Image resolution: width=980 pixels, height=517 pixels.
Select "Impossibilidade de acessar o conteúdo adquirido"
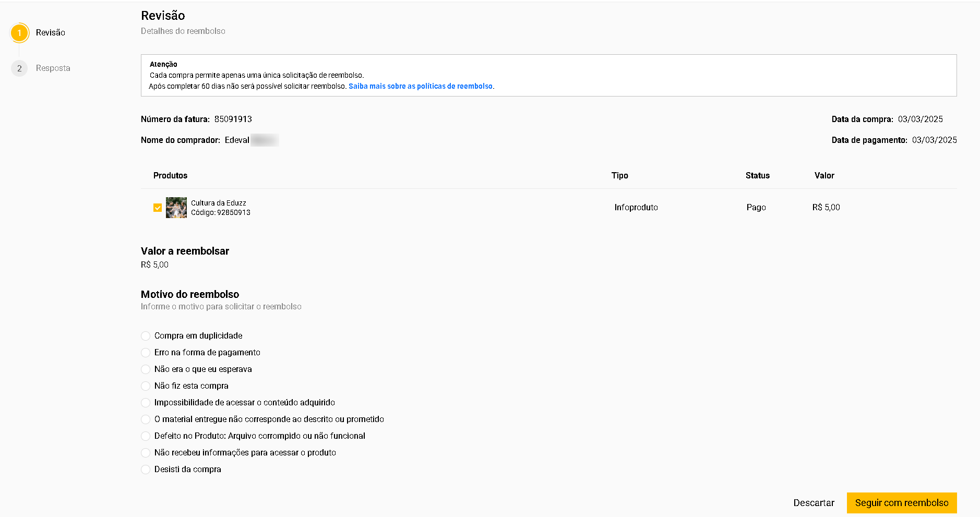click(x=146, y=403)
